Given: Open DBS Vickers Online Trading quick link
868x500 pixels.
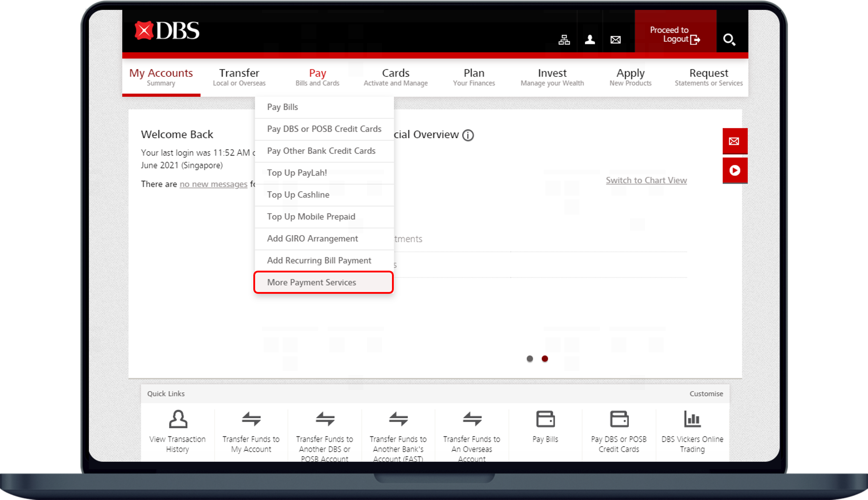Looking at the screenshot, I should 692,431.
